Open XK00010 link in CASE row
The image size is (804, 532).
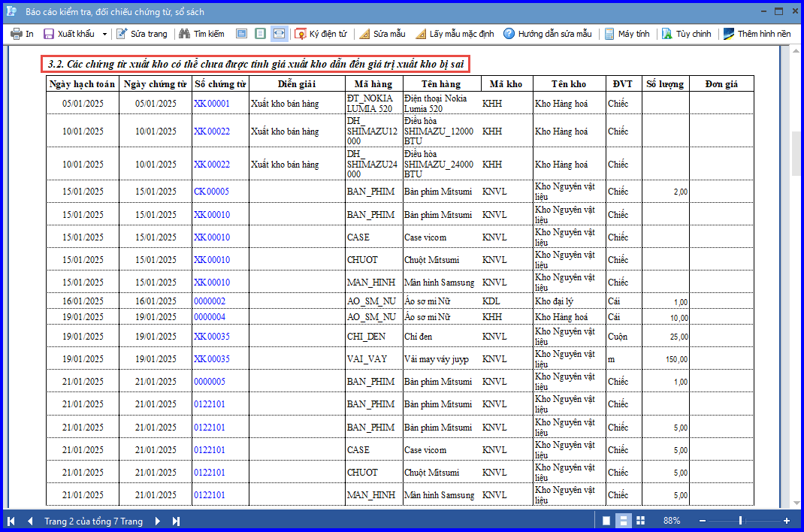212,237
